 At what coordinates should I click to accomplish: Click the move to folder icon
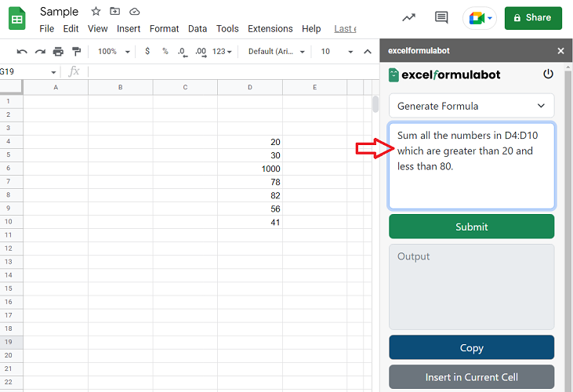[x=114, y=11]
